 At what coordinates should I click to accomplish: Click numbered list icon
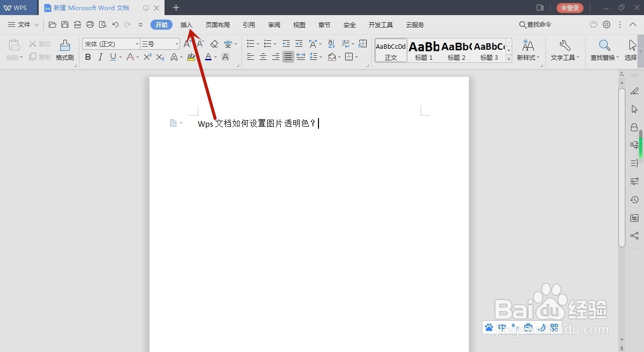[x=268, y=44]
